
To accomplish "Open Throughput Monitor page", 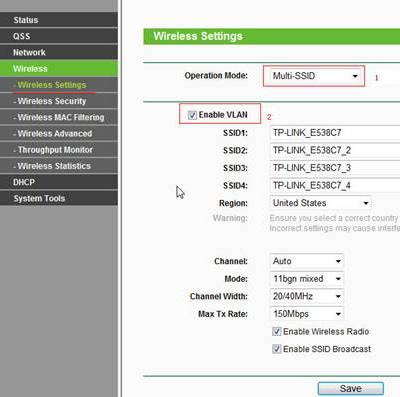I will pyautogui.click(x=59, y=150).
